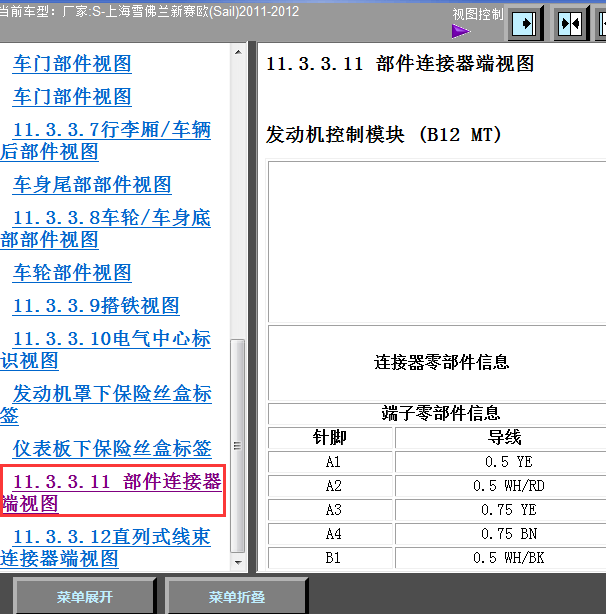The height and width of the screenshot is (614, 606).
Task: Open the second 车门部件视图 link
Action: coord(72,97)
